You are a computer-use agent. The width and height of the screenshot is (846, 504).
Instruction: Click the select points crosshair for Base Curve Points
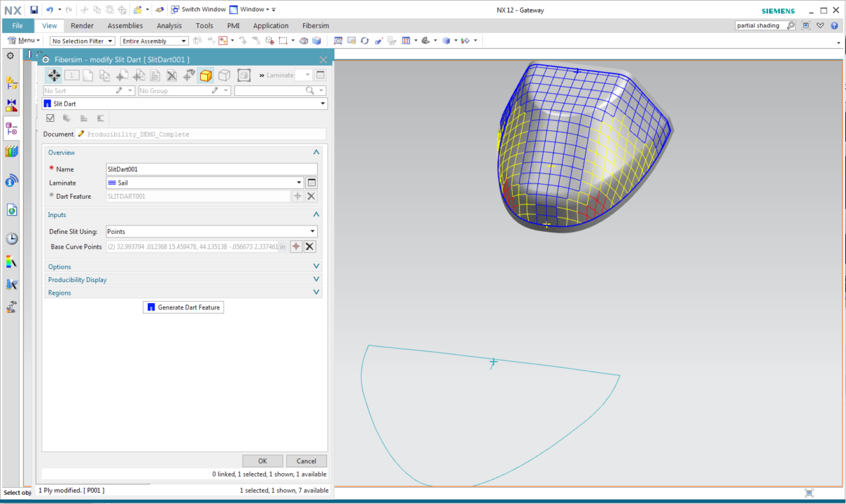pos(296,246)
